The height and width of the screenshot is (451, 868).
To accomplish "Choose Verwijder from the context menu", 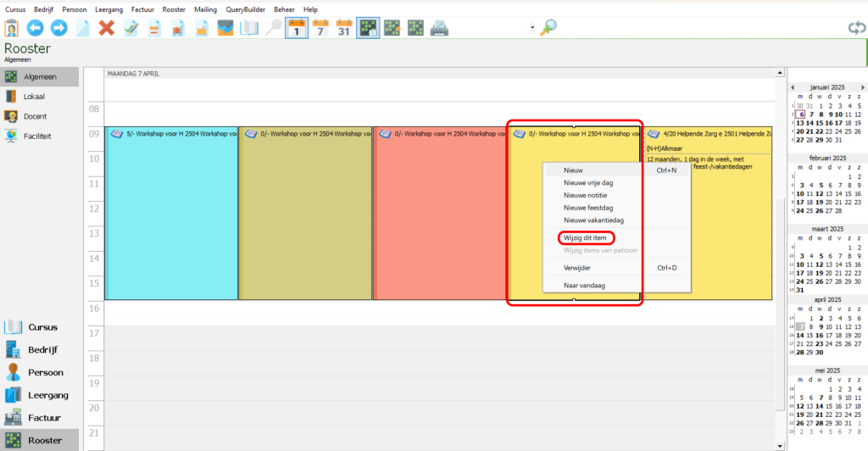I will pyautogui.click(x=617, y=268).
